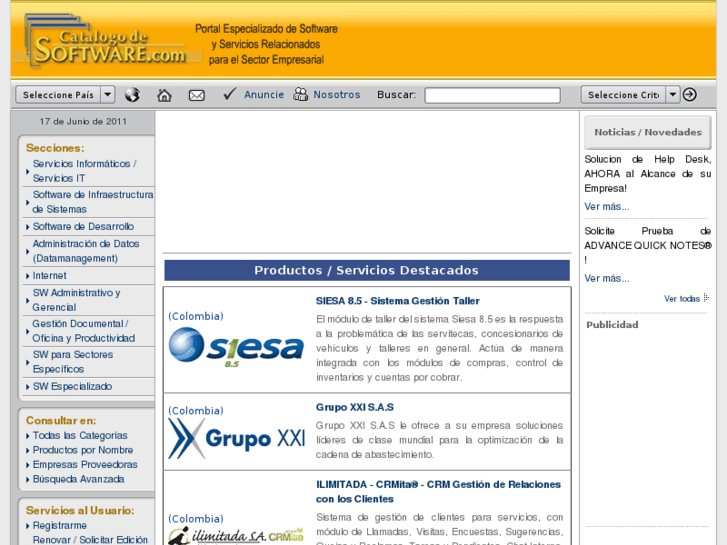Click Solicite Prueba de ADVANCE QUICK NOTES text

tap(648, 245)
